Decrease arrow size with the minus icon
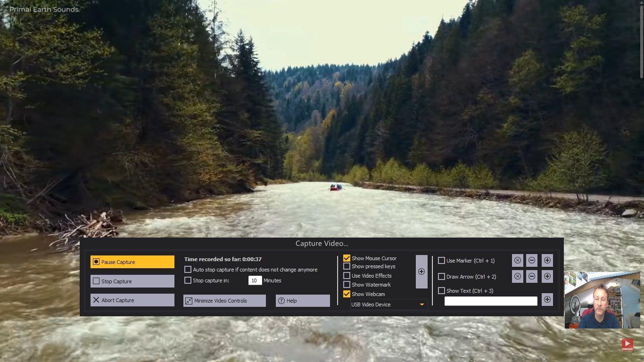The width and height of the screenshot is (644, 362). click(532, 276)
